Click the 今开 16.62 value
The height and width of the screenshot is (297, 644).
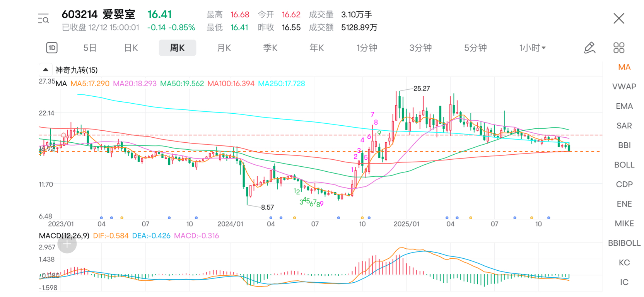(291, 15)
